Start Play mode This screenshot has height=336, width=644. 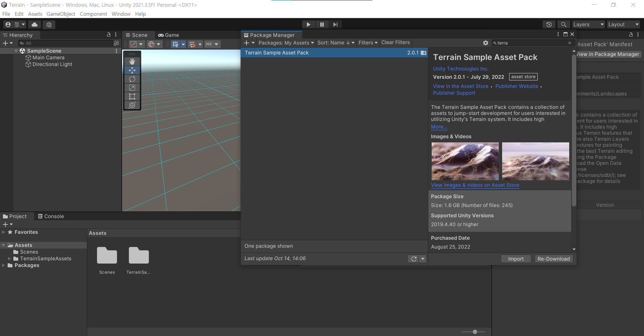coord(308,24)
